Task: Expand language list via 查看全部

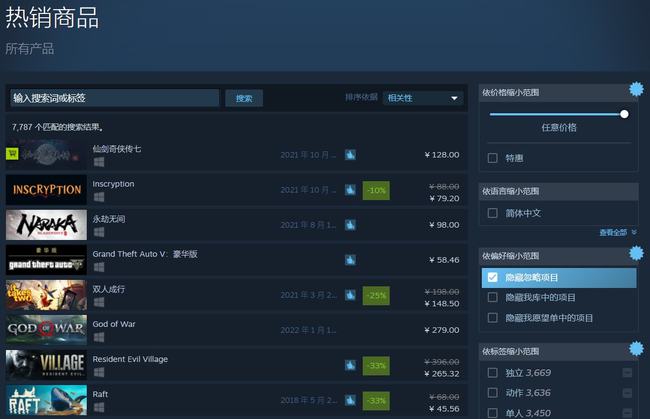Action: tap(618, 233)
